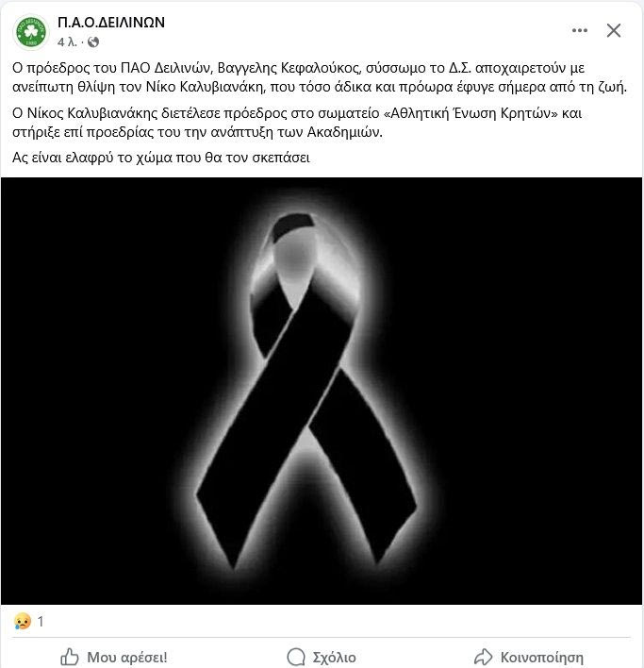644x668 pixels.
Task: Click the curved arrow share icon
Action: click(x=483, y=657)
